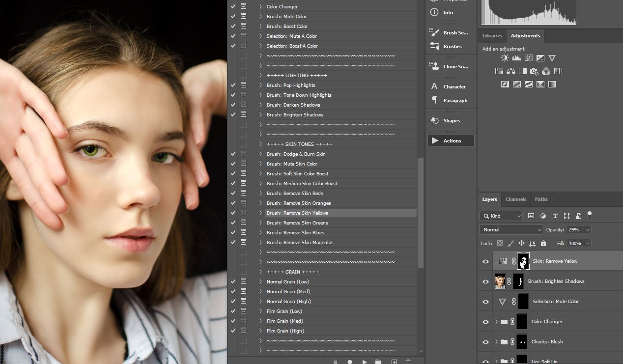
Task: Uncheck the Brush: Pop Highlights action
Action: coord(233,85)
